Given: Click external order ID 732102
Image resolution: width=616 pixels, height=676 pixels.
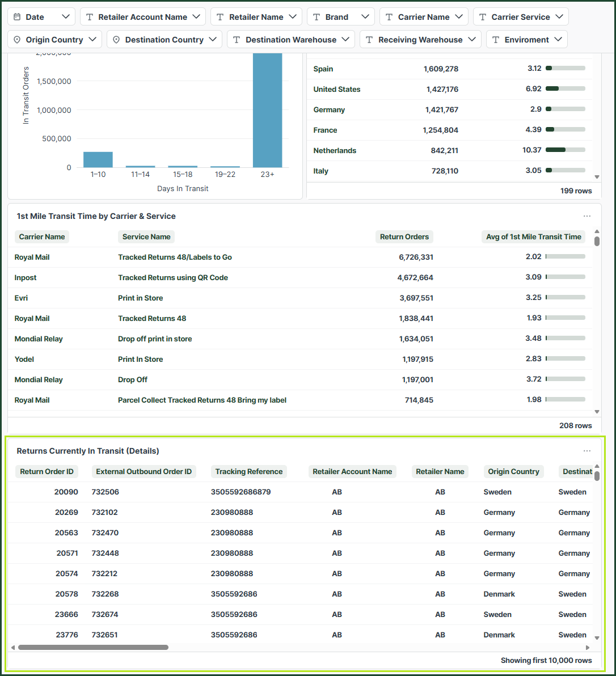Looking at the screenshot, I should coord(105,512).
